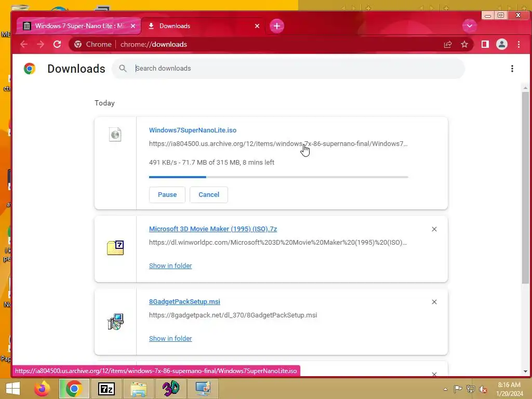Go back using the back arrow
Screen dimensions: 532x399
coord(24,44)
